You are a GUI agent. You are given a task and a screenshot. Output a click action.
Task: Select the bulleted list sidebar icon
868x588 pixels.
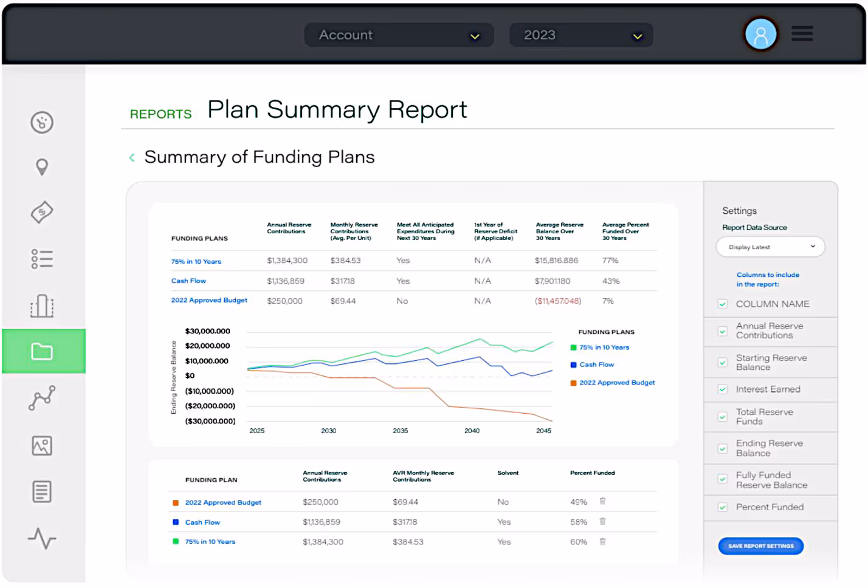pos(42,259)
